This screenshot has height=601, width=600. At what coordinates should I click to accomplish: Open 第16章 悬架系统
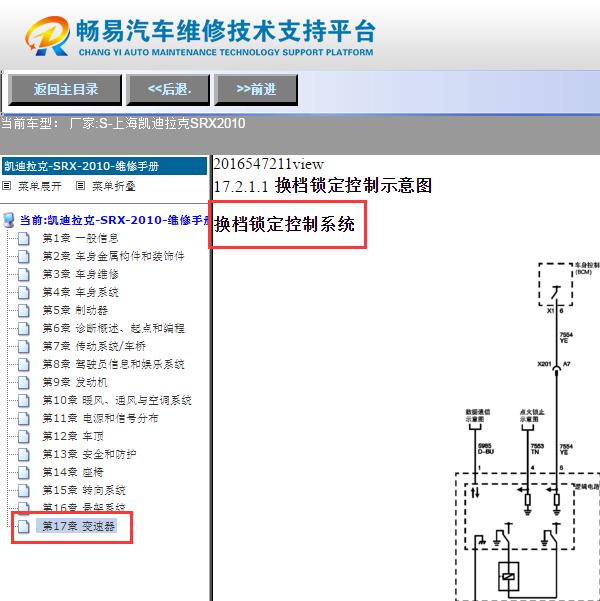pos(84,507)
